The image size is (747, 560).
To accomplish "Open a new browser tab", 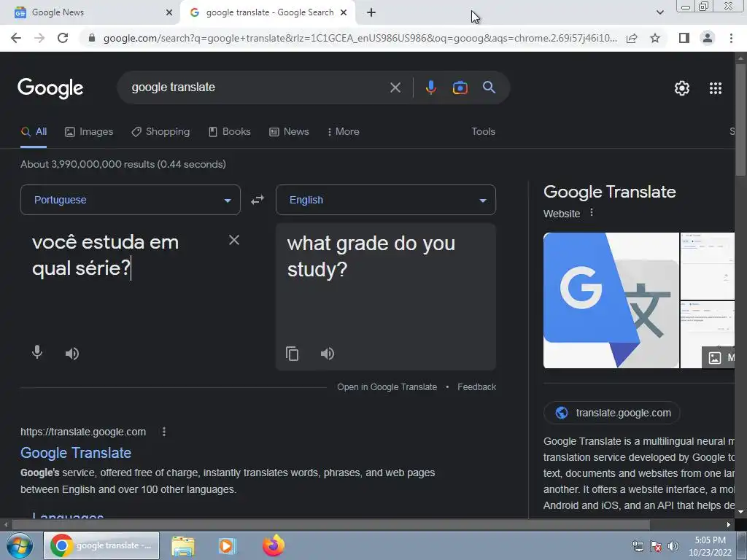I will (x=371, y=12).
